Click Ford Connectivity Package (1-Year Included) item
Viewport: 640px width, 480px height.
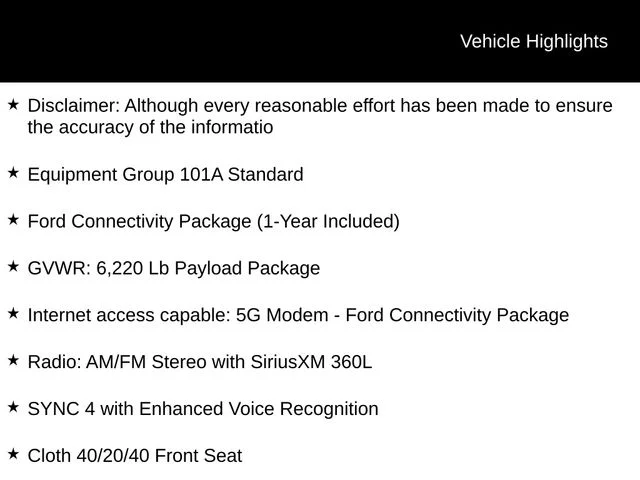[213, 222]
